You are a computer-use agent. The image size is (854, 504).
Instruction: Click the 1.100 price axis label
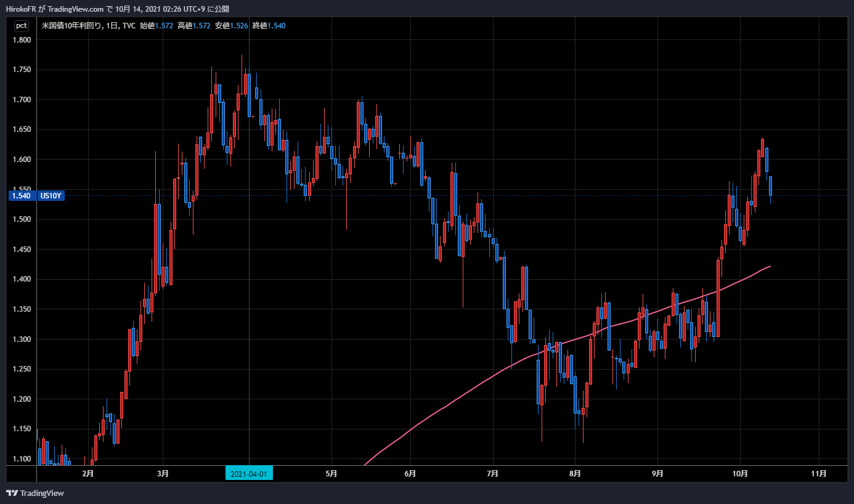click(22, 459)
